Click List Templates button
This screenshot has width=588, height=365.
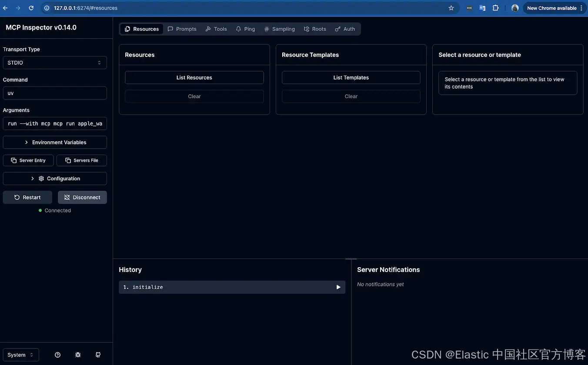[x=351, y=77]
